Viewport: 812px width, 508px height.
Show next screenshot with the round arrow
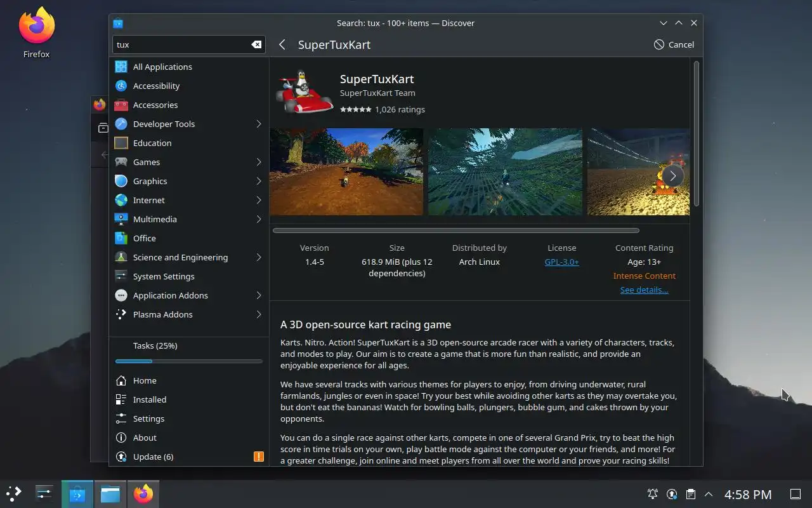coord(673,176)
